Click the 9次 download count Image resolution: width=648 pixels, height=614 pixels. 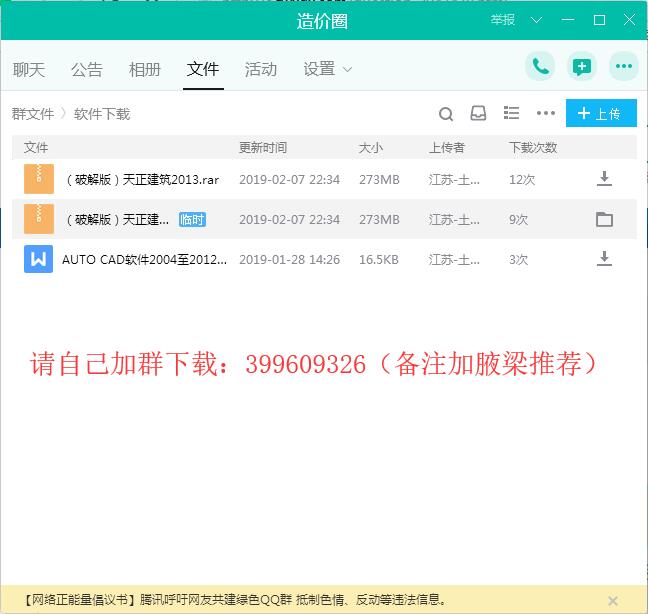pyautogui.click(x=518, y=220)
